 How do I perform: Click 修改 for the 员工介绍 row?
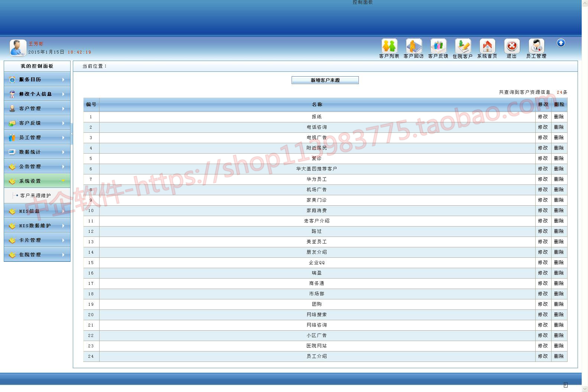tap(543, 356)
